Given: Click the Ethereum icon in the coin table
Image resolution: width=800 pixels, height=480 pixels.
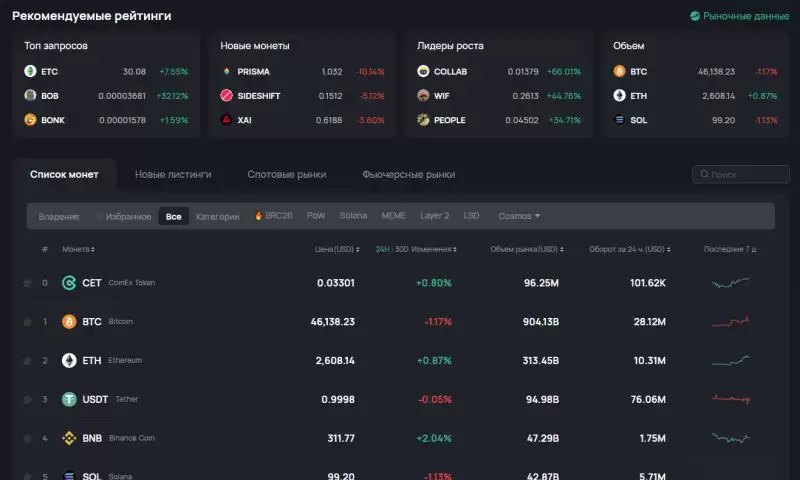Looking at the screenshot, I should pos(69,360).
